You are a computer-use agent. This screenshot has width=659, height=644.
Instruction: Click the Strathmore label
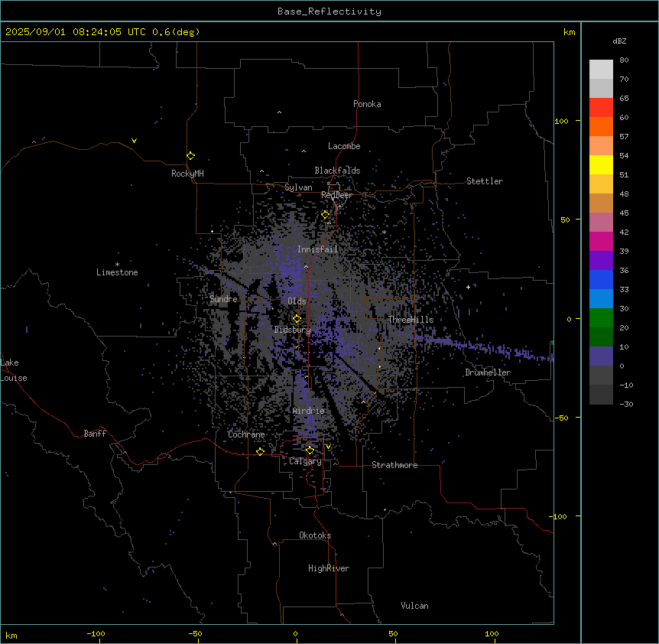pyautogui.click(x=394, y=465)
